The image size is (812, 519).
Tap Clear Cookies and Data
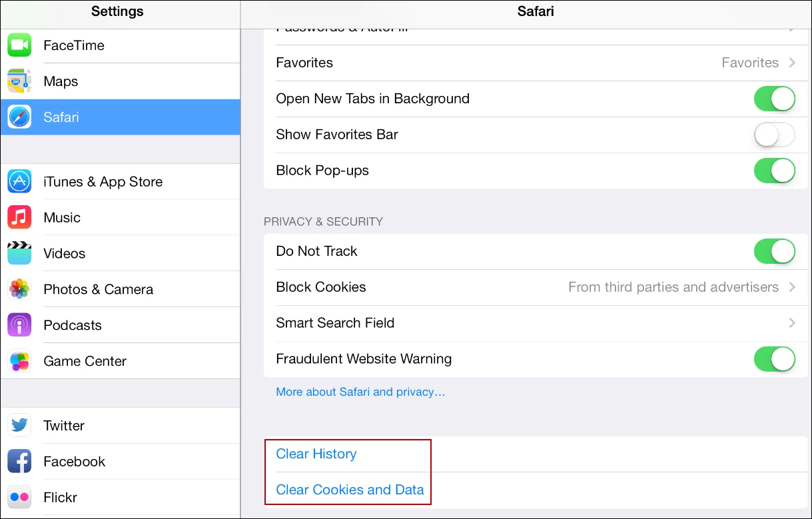click(x=350, y=489)
